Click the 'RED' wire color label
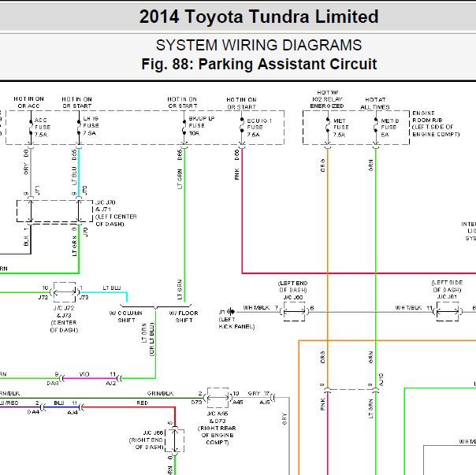The image size is (476, 475). pos(143,403)
